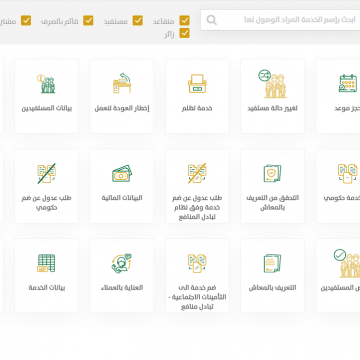Image resolution: width=360 pixels, height=360 pixels.
Task: Open التحقق من التعريف بالمعاش shield icon
Action: pyautogui.click(x=272, y=173)
